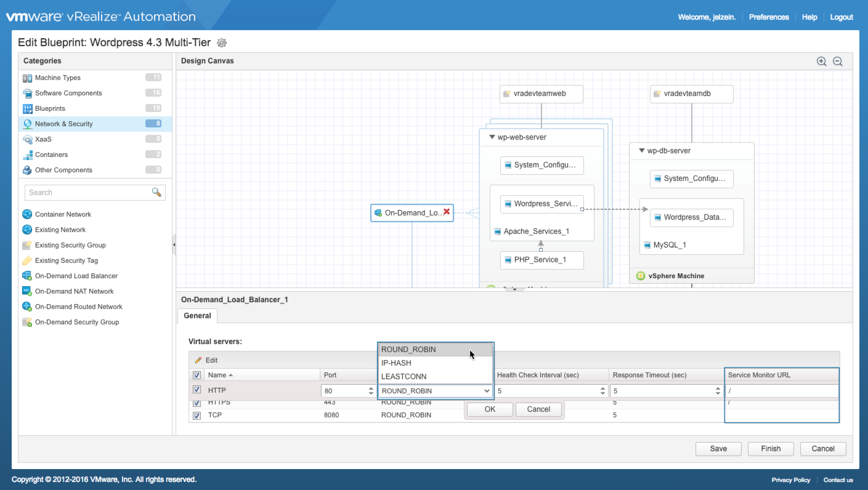Click the Logout link
This screenshot has width=868, height=490.
tap(842, 17)
